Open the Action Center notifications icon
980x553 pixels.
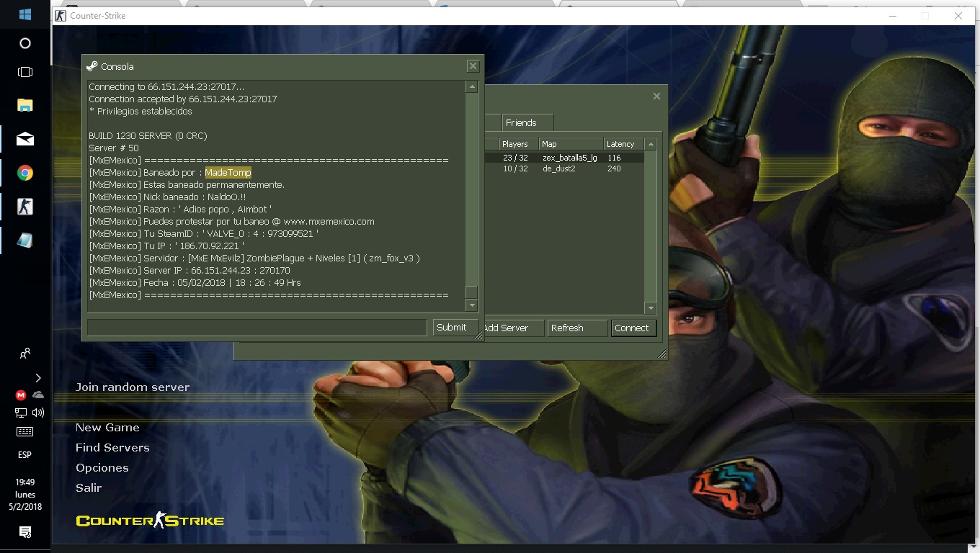[x=24, y=532]
